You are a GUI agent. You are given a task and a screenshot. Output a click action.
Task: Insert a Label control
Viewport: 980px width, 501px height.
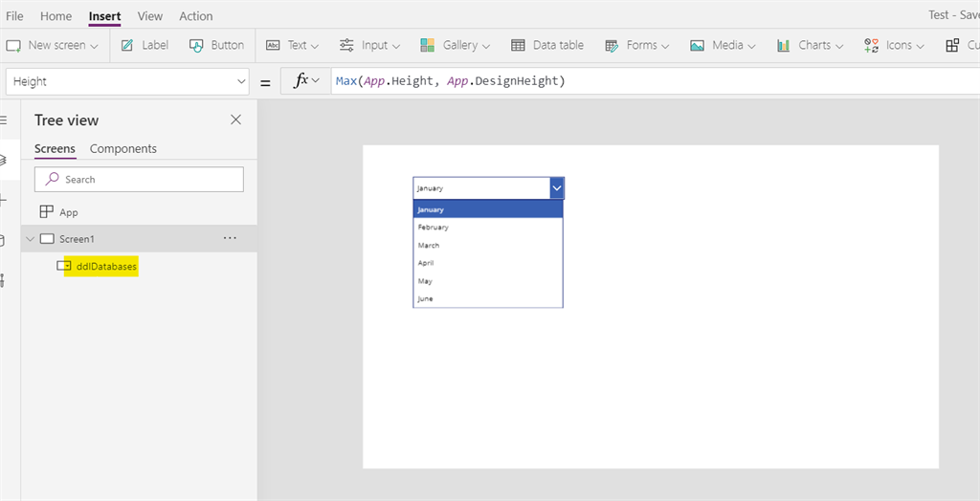145,45
